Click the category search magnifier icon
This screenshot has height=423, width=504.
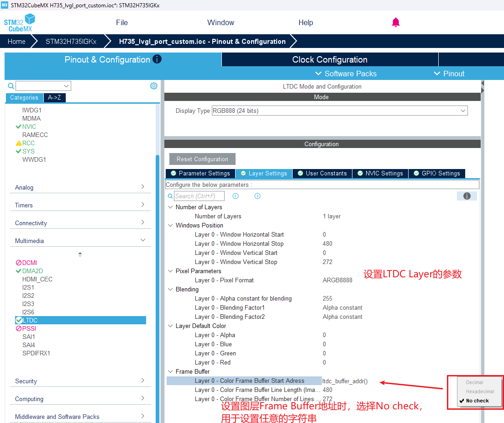point(11,86)
